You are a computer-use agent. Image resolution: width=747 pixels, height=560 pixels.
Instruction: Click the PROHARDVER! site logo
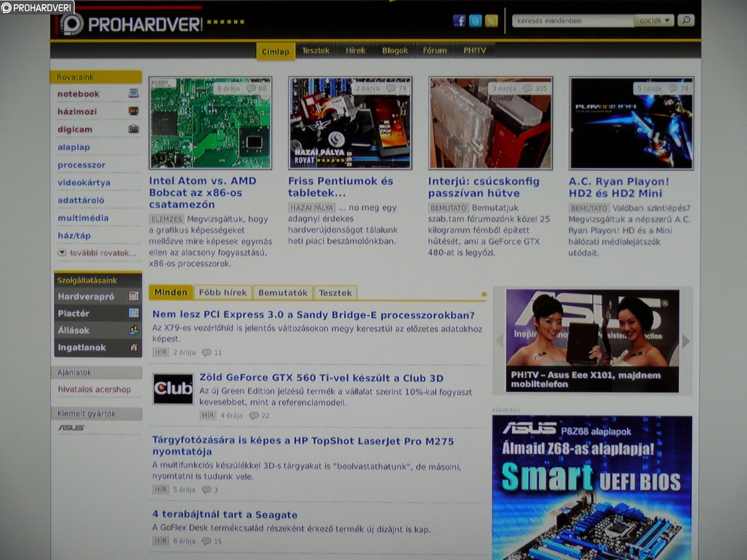(132, 24)
